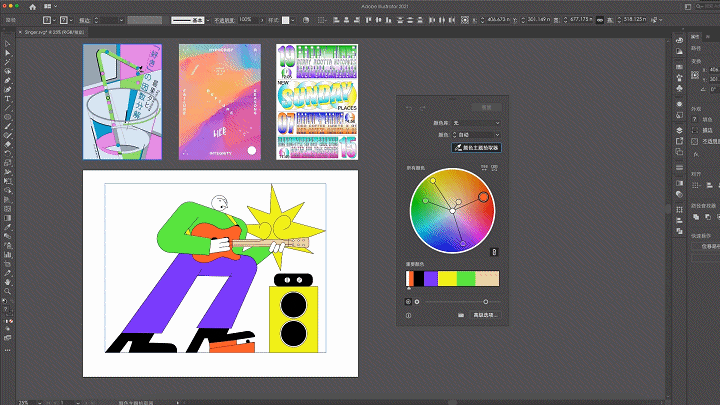Select the Selection (black arrow) tool
This screenshot has height=405, width=720.
(7, 44)
